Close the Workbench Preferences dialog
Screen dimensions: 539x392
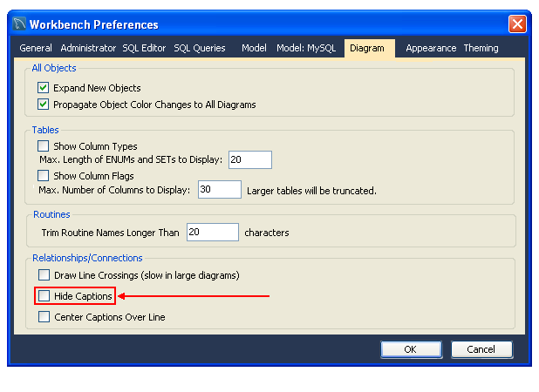coord(517,24)
